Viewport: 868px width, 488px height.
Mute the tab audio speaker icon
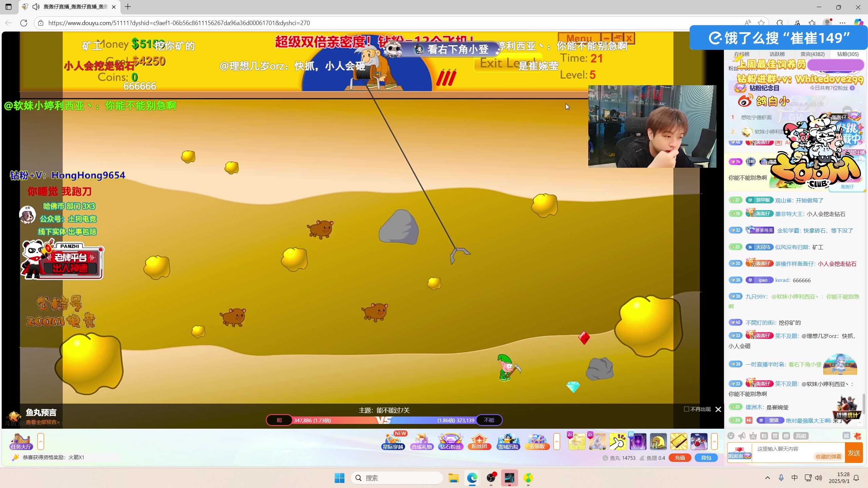point(36,7)
